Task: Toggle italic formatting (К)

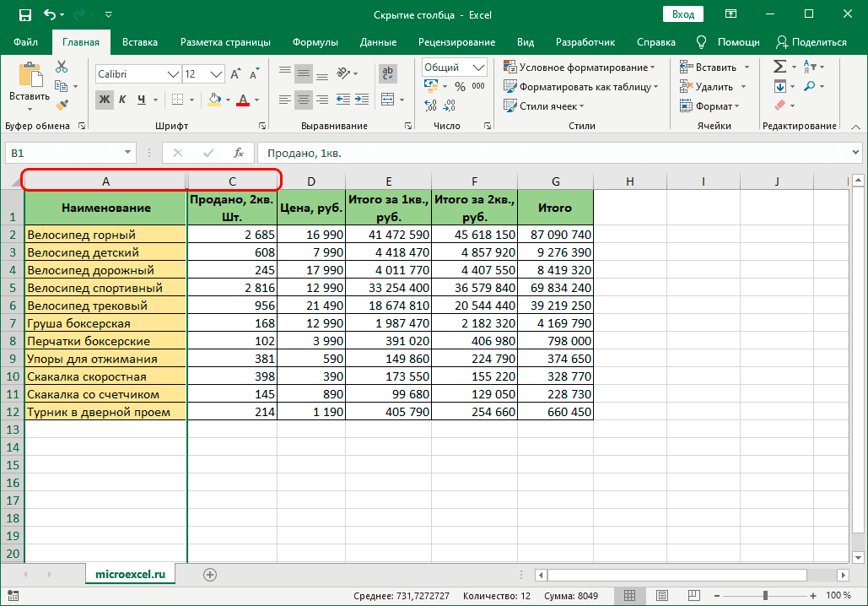Action: click(123, 100)
